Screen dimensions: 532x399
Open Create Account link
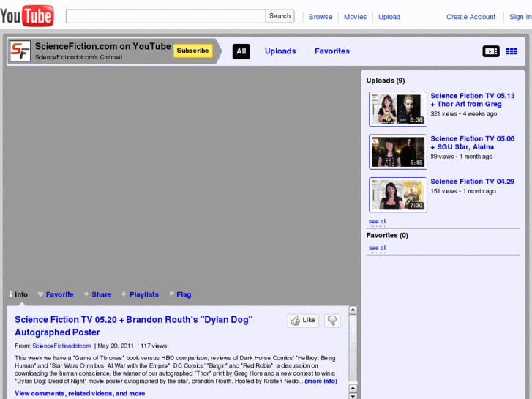click(x=471, y=17)
